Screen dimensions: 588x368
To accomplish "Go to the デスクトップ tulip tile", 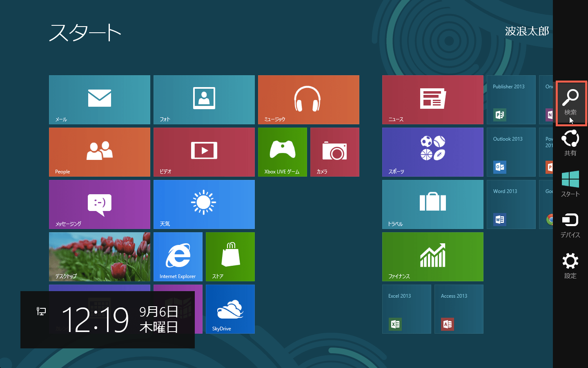I will pyautogui.click(x=100, y=257).
